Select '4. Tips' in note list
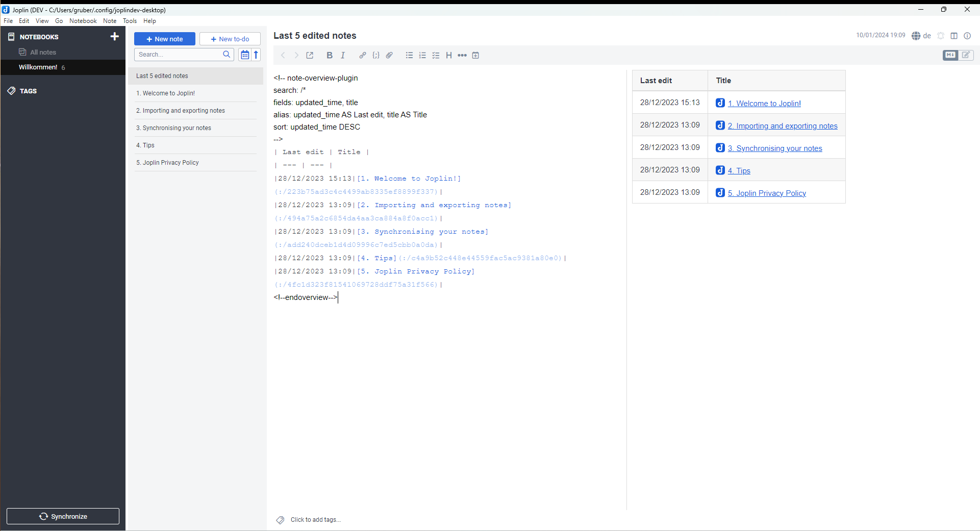The image size is (980, 531). tap(195, 145)
